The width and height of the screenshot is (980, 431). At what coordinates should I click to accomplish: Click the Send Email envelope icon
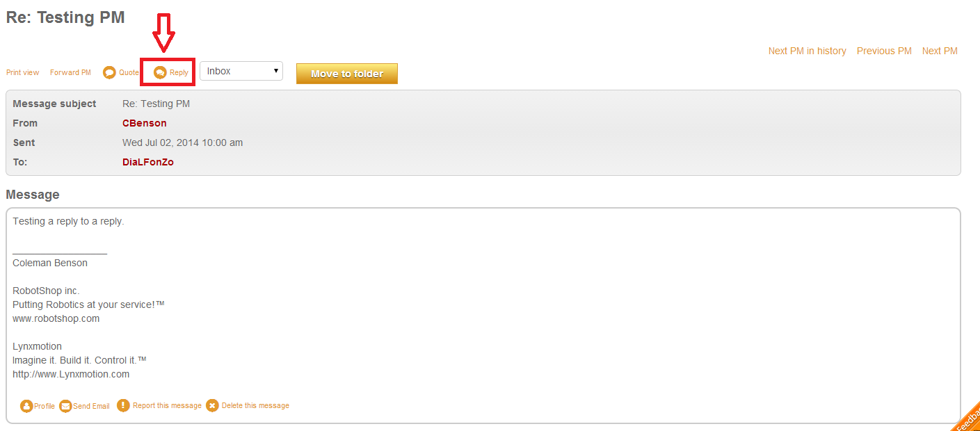click(x=65, y=406)
